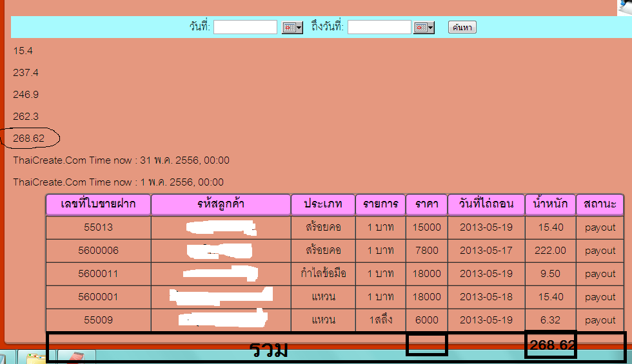The width and height of the screenshot is (632, 364).
Task: Click แหวน type in row 55009
Action: click(x=323, y=320)
